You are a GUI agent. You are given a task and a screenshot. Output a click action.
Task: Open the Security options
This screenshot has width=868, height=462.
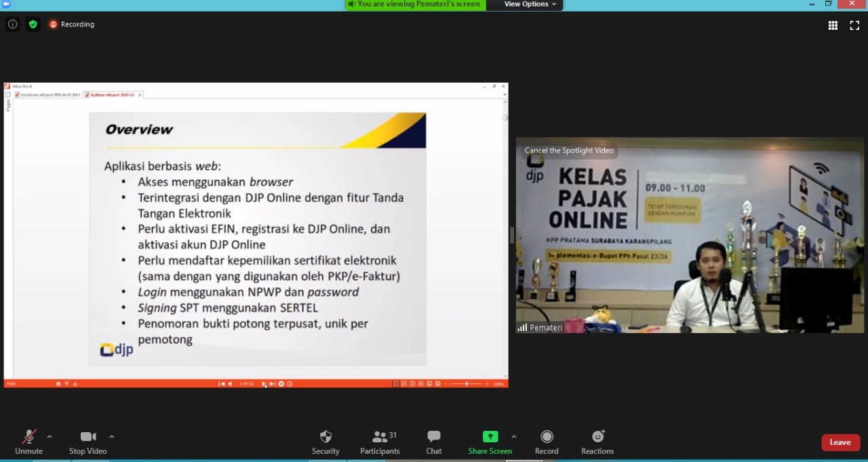click(325, 442)
